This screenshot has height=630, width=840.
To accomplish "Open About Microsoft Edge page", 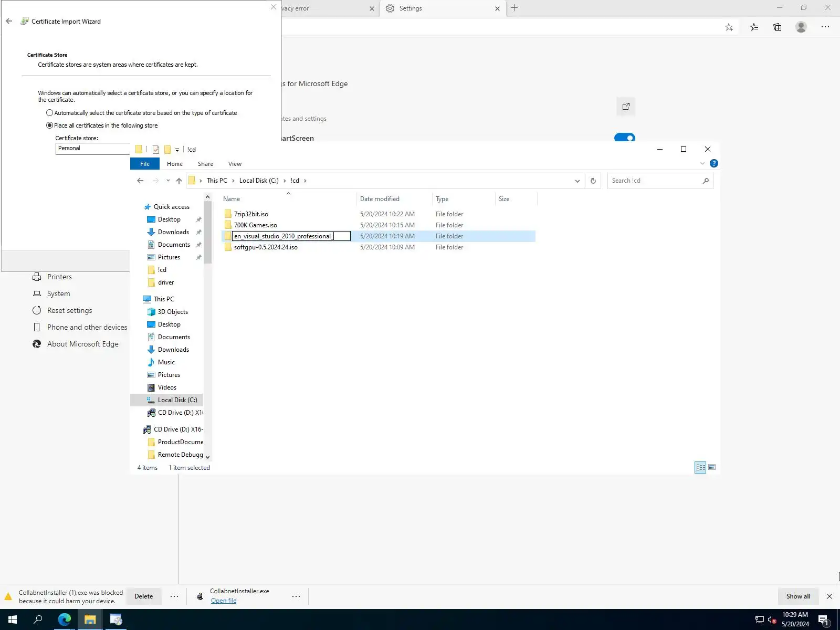I will click(x=82, y=344).
